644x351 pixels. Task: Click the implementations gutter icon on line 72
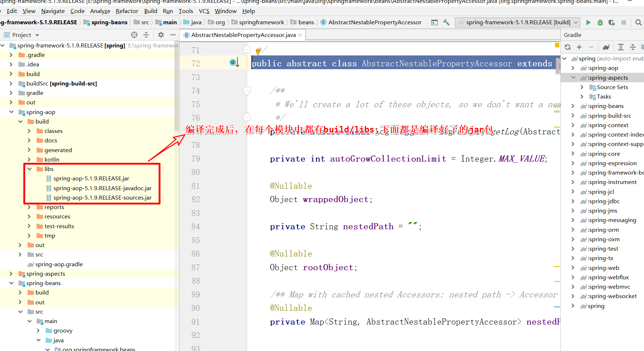(x=234, y=63)
